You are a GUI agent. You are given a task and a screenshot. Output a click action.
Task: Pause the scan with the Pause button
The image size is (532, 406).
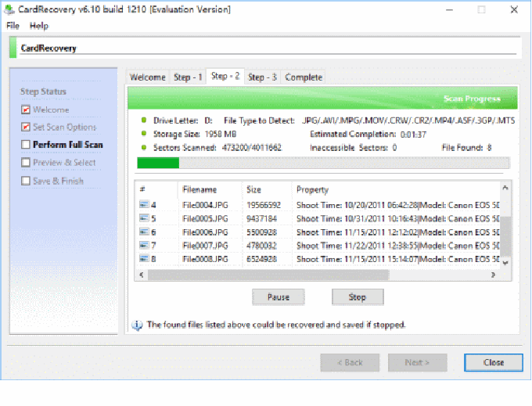279,297
